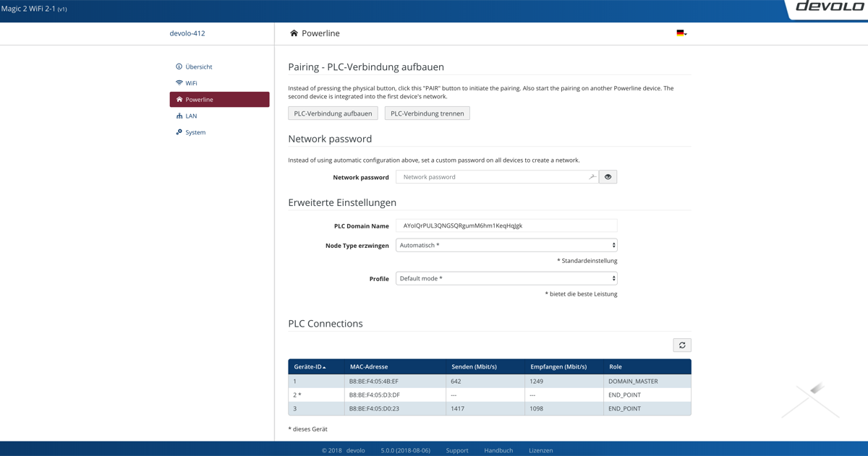Click the Übersicht info icon in sidebar
This screenshot has height=456, width=868.
pyautogui.click(x=179, y=66)
